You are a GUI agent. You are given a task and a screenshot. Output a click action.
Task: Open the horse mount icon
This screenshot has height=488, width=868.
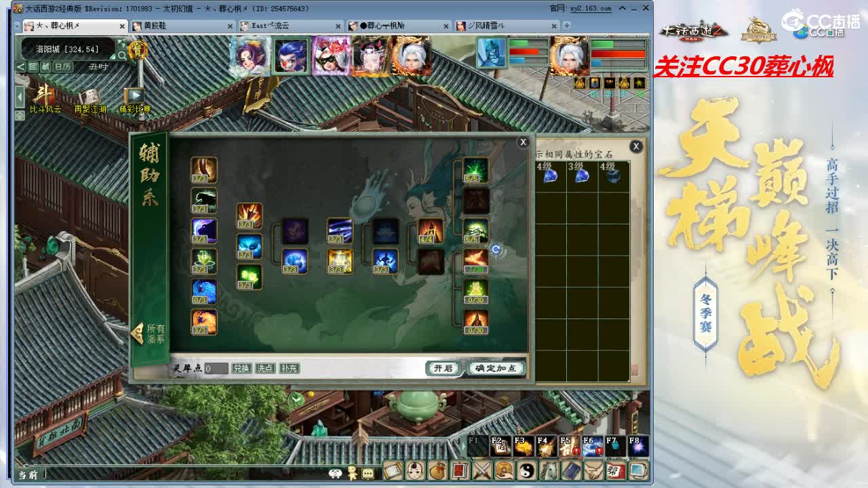point(549,470)
